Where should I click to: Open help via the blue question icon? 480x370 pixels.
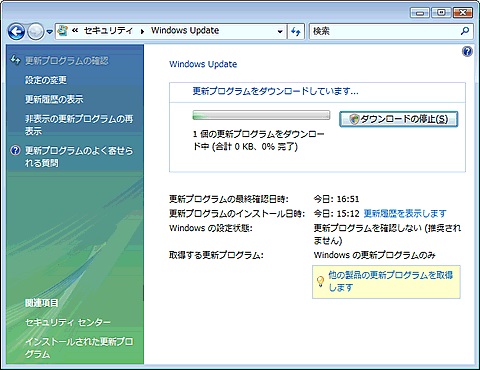(x=467, y=52)
